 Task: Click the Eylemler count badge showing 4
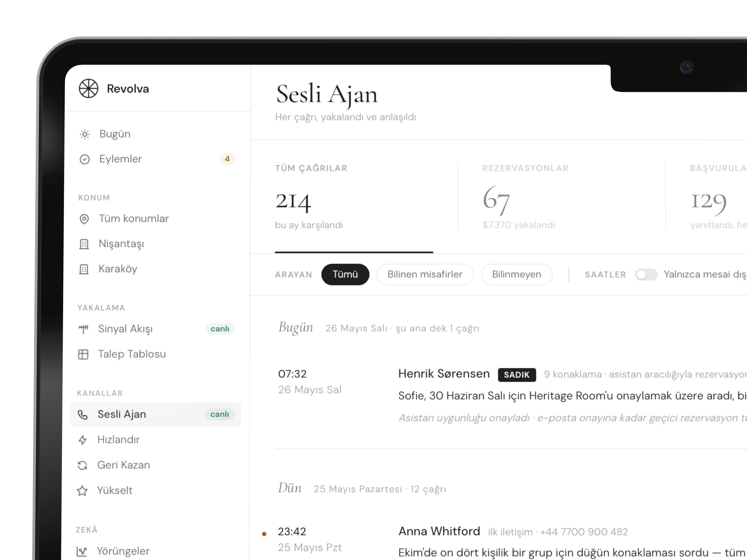click(x=227, y=159)
